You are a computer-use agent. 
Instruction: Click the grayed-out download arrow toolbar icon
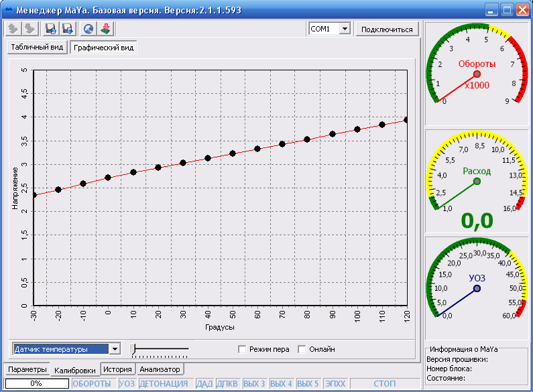30,29
